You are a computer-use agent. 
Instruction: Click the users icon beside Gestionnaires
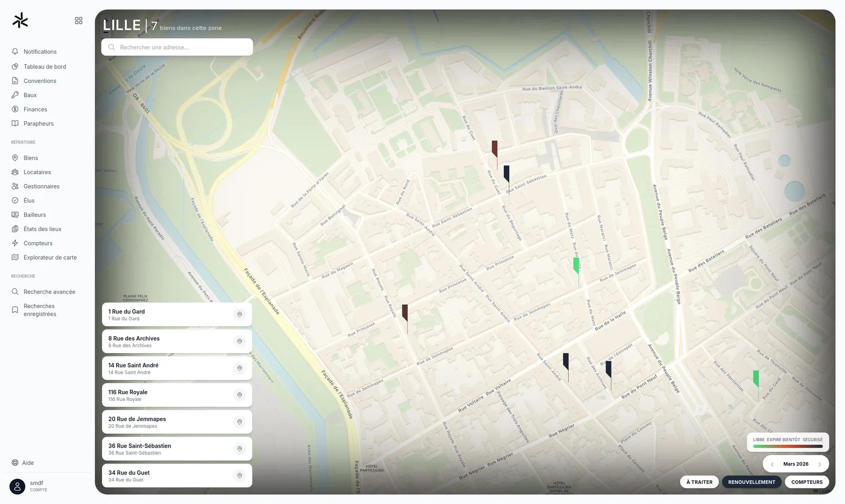click(x=15, y=187)
